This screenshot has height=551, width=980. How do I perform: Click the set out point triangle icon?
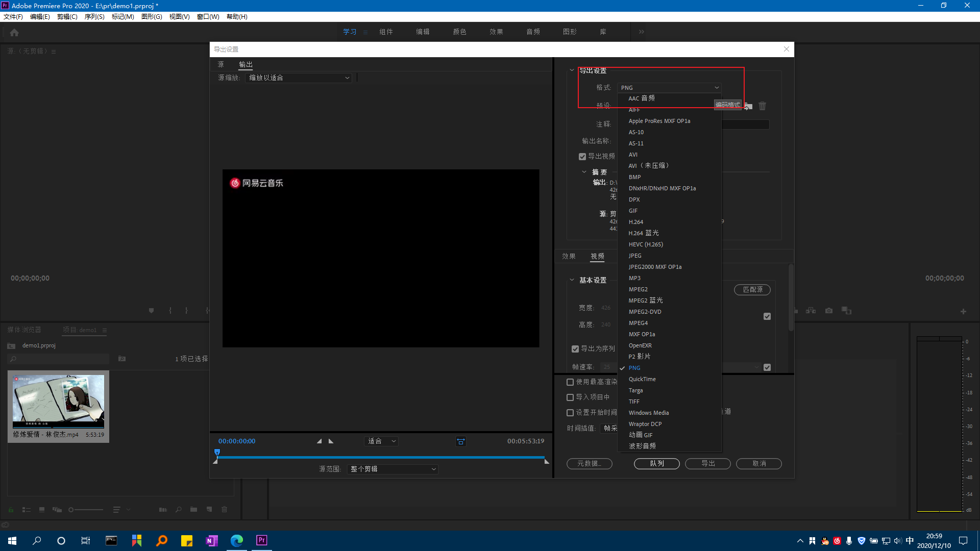[x=331, y=441]
